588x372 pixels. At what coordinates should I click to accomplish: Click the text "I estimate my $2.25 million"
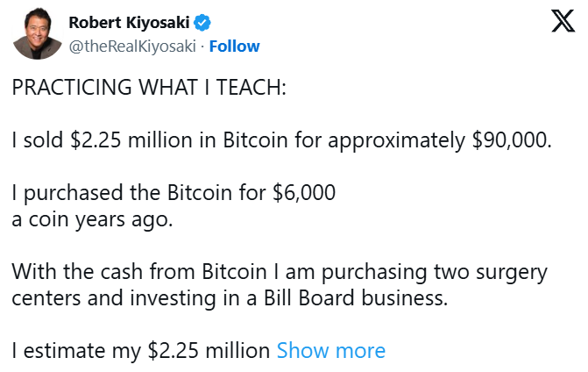[141, 351]
